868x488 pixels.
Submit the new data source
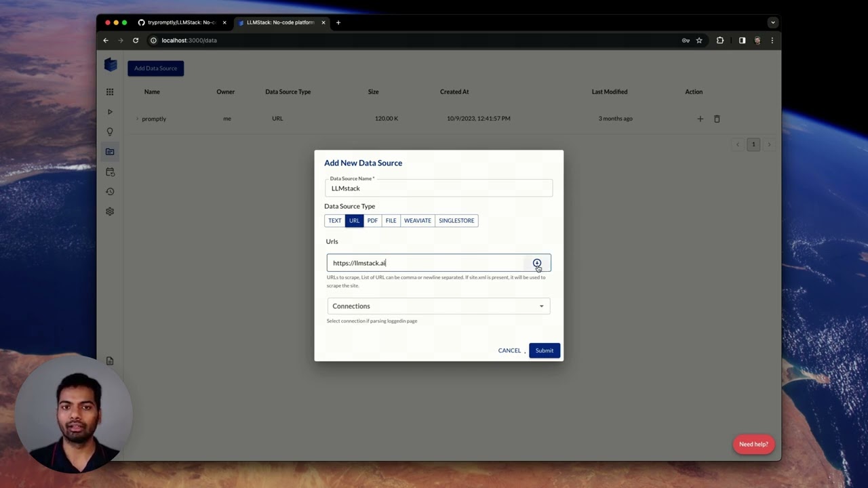tap(545, 350)
